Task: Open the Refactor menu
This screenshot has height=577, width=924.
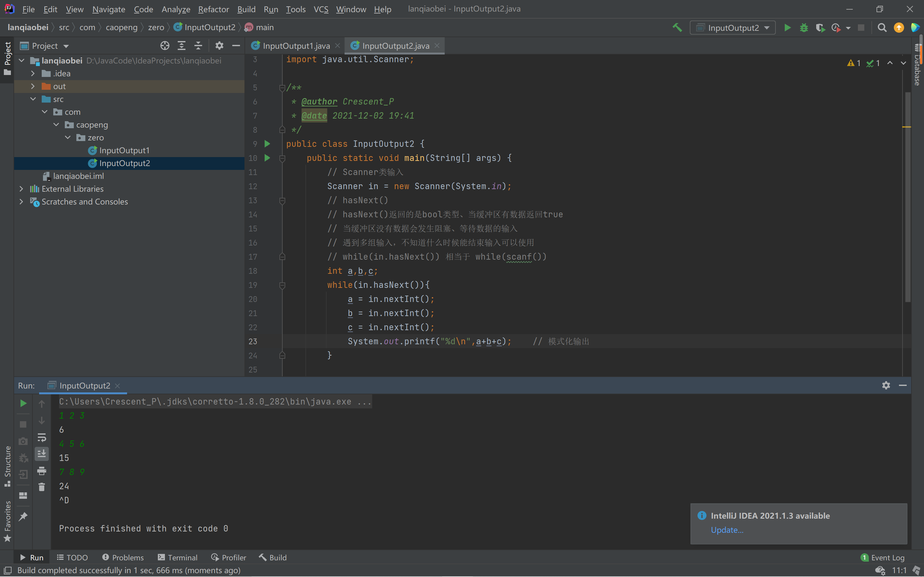Action: [x=212, y=9]
